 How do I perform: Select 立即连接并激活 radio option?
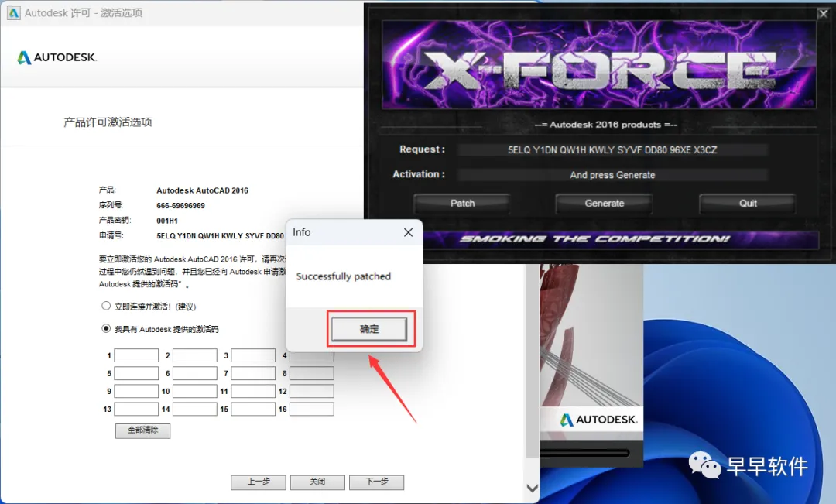click(x=106, y=306)
